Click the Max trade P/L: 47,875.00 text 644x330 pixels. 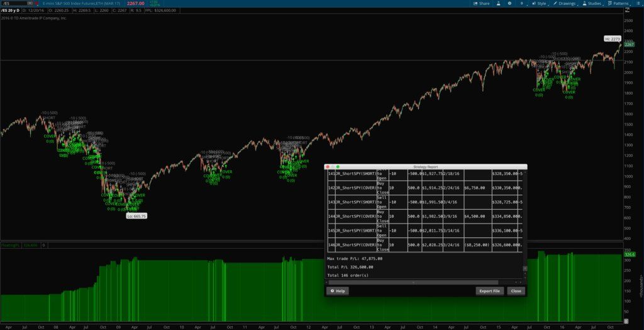[x=355, y=259]
